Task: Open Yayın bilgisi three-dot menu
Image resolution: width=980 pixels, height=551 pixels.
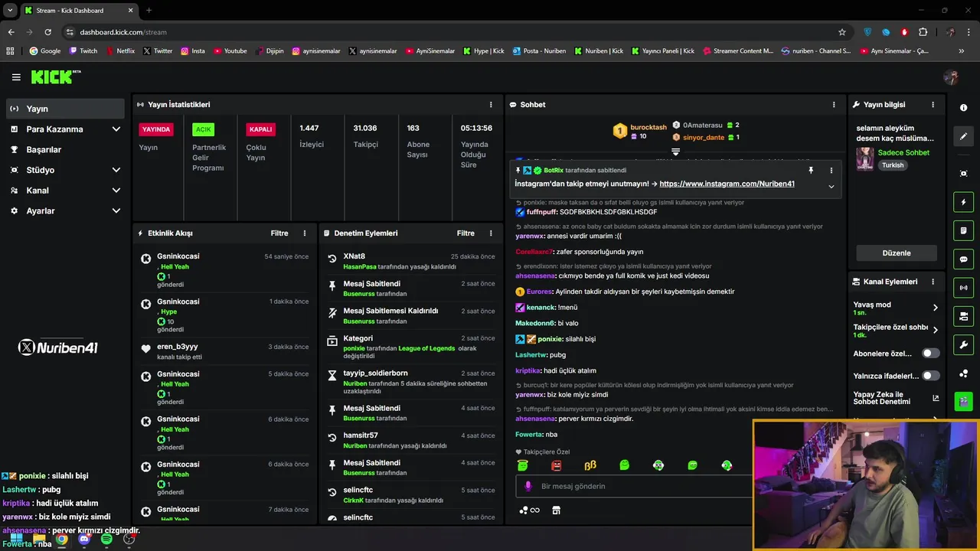Action: [933, 105]
